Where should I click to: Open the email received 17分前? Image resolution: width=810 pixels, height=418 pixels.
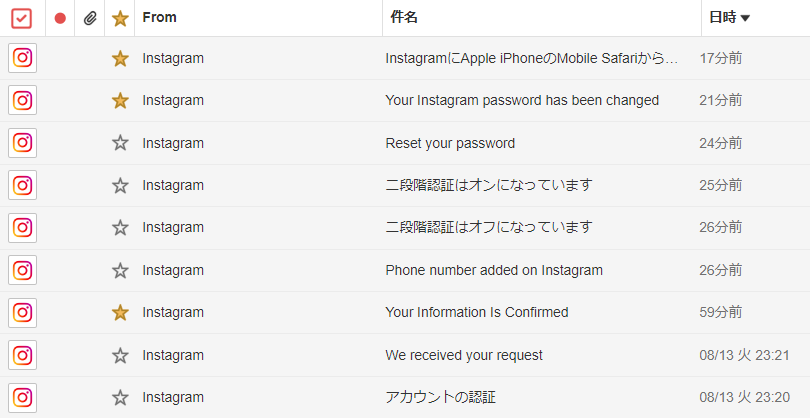pyautogui.click(x=531, y=58)
